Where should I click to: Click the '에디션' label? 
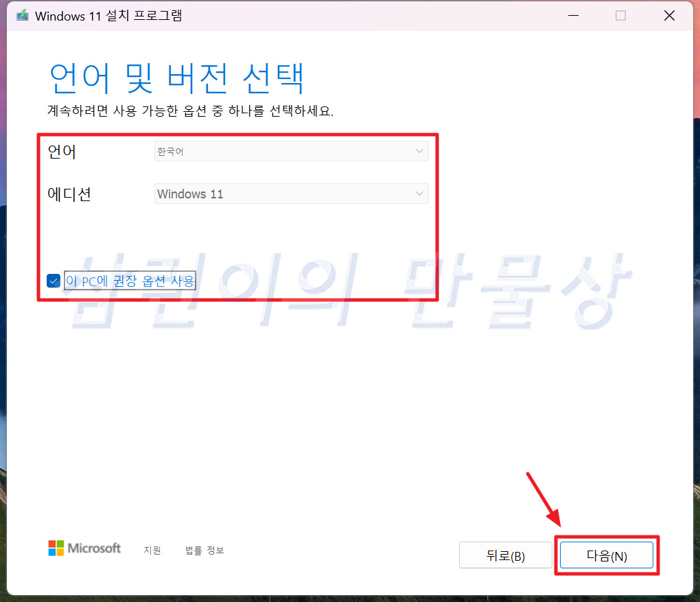tap(69, 194)
